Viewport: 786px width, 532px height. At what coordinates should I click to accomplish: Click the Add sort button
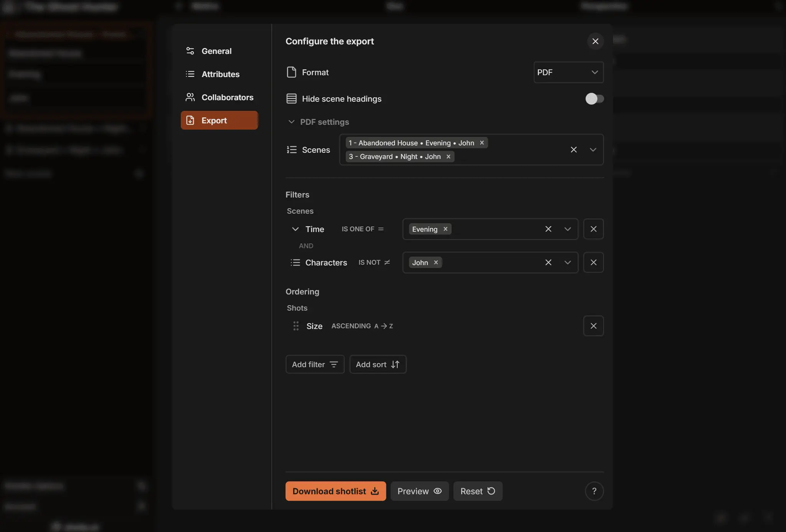(378, 364)
